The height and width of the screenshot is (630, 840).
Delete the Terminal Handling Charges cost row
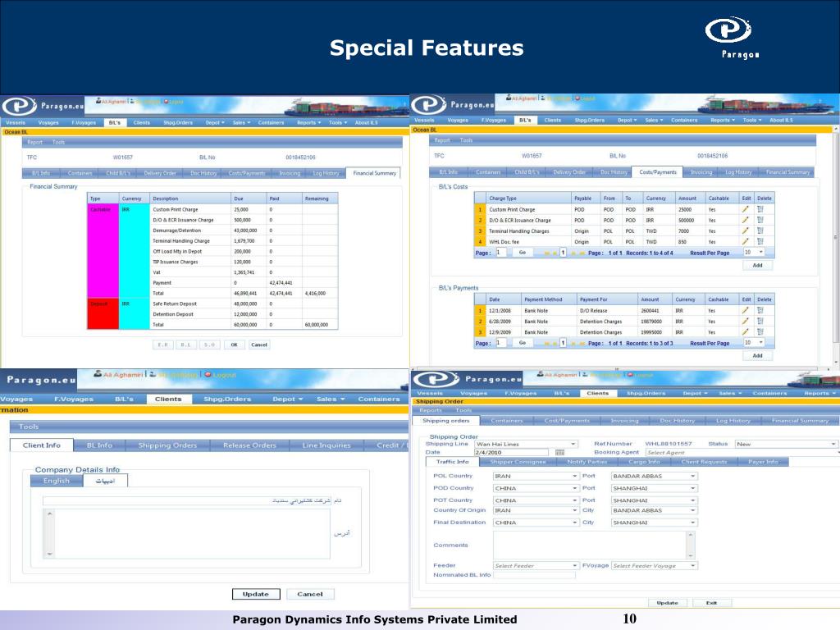click(760, 231)
